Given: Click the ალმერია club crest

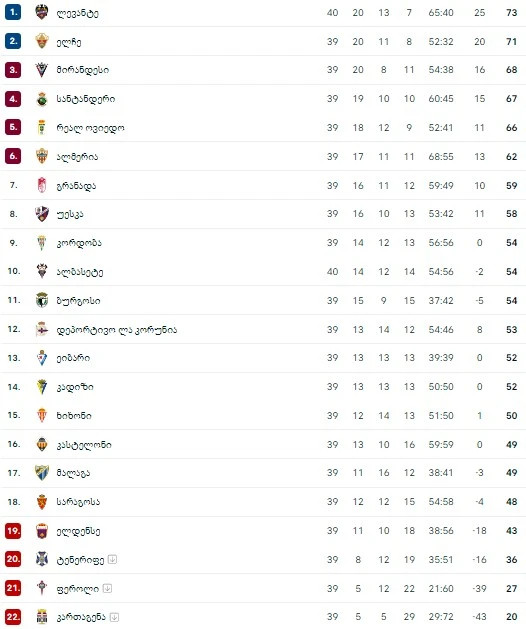Looking at the screenshot, I should (42, 156).
